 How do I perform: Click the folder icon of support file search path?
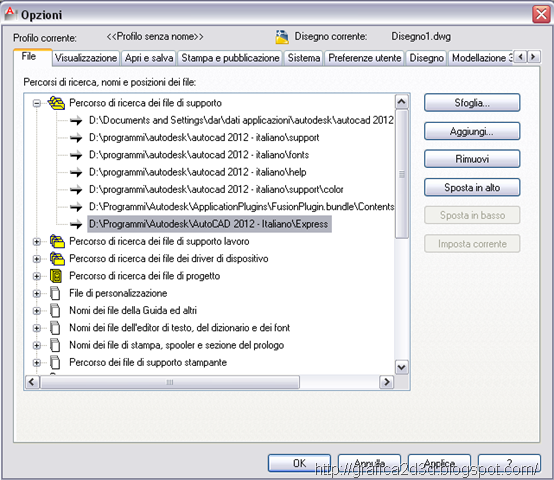(x=57, y=103)
